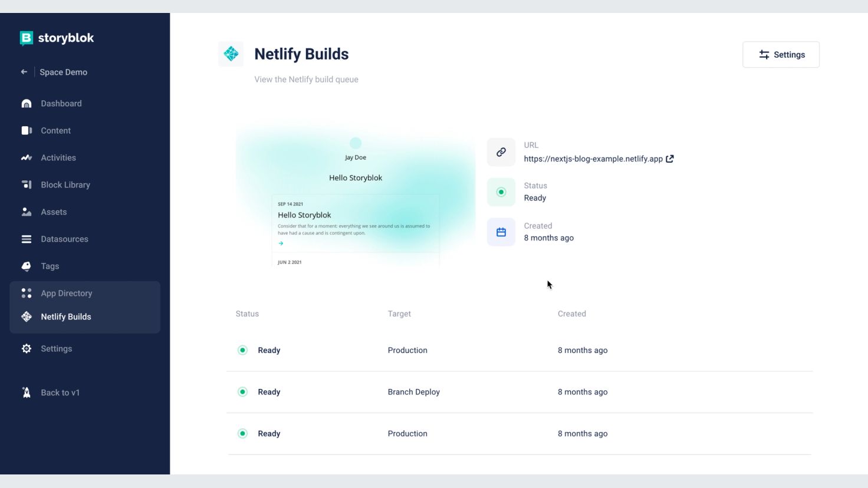Click the Settings gear icon in sidebar
This screenshot has height=488, width=868.
click(27, 349)
